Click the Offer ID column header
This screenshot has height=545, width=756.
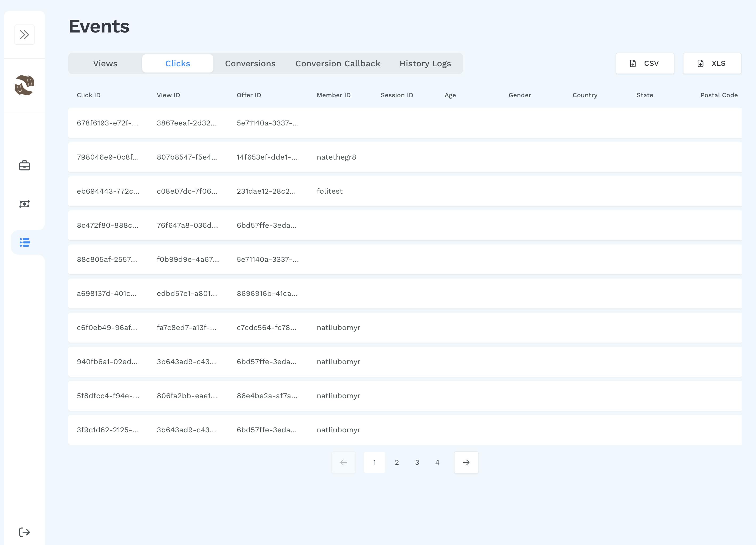tap(249, 95)
